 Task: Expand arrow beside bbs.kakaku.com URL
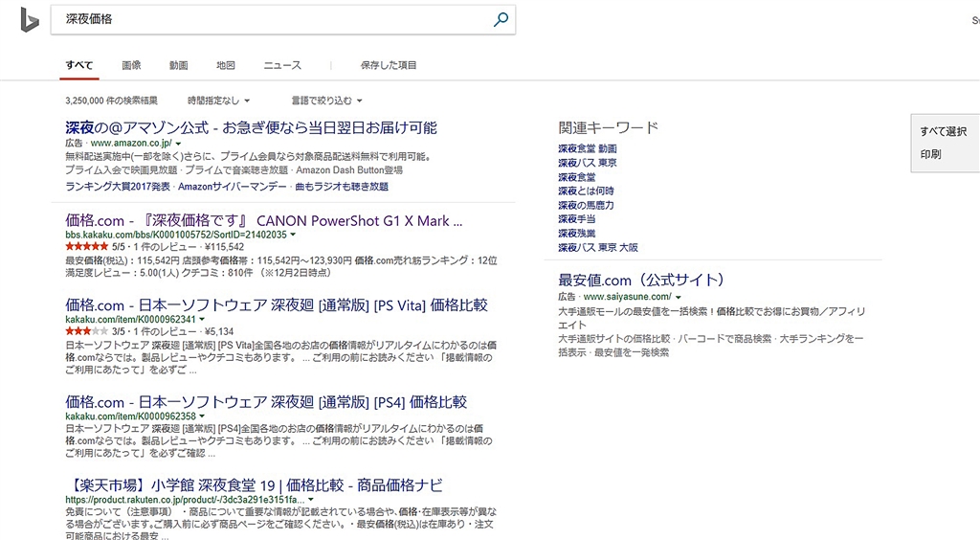coord(293,235)
